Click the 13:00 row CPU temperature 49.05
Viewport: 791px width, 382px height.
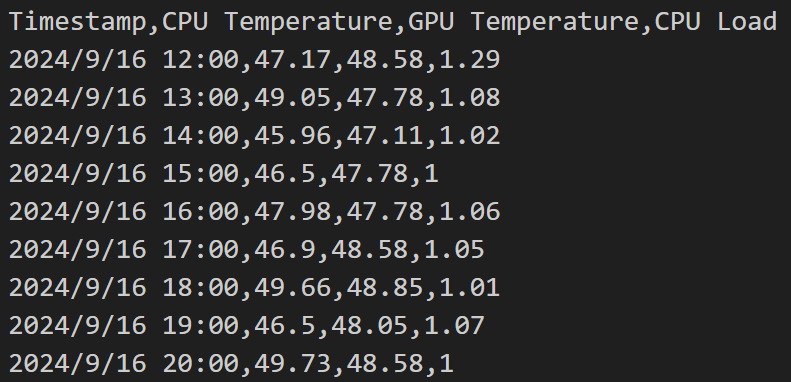coord(293,97)
